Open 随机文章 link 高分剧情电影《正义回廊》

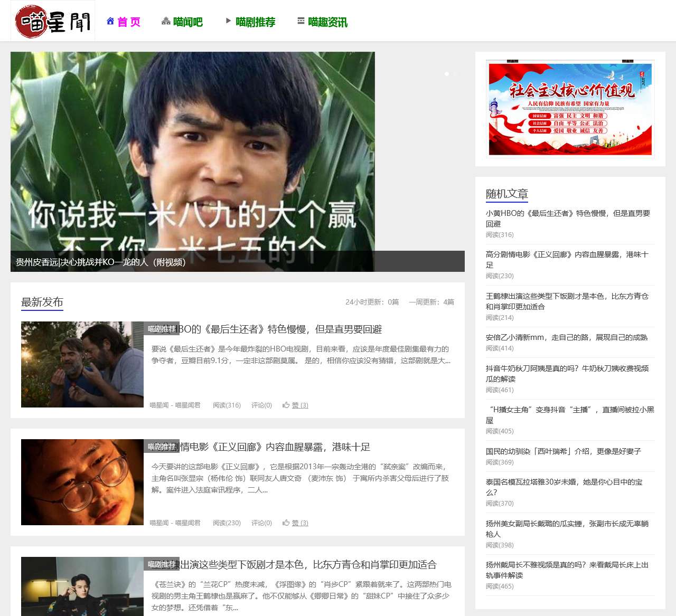[x=567, y=260]
